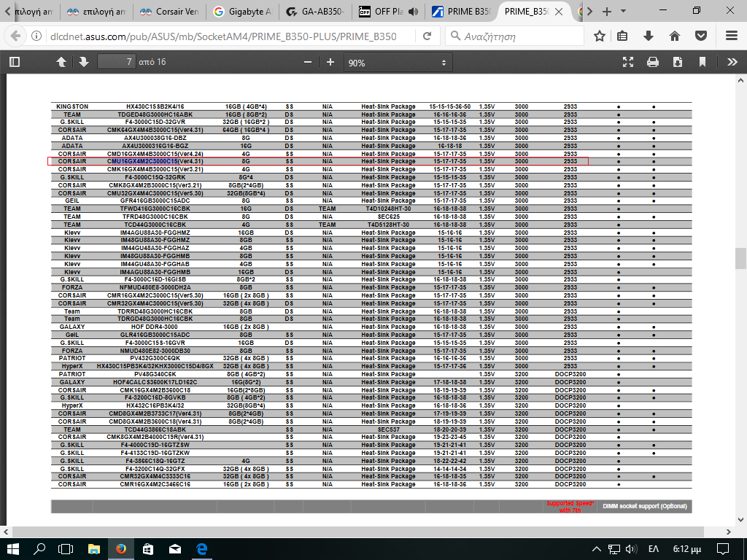Select text CMU16GX4M2C3000C15(Ver4.31)
The height and width of the screenshot is (560, 747).
coord(155,161)
